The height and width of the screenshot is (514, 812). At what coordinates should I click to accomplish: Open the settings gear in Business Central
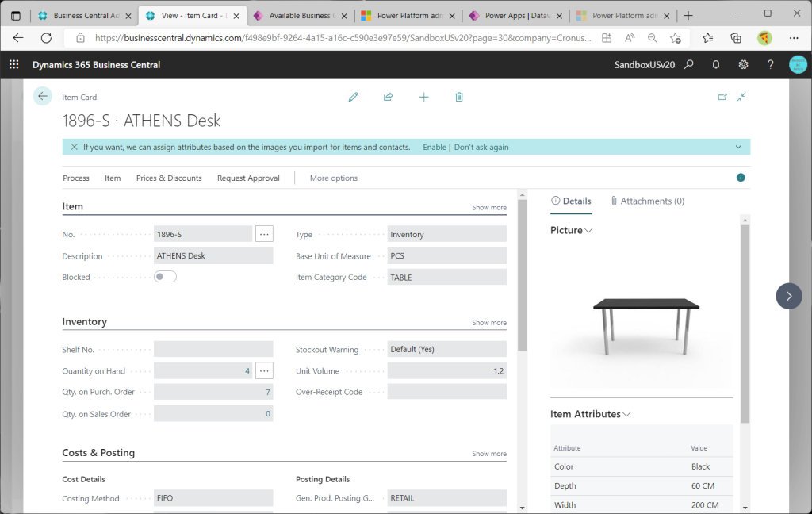[x=743, y=64]
